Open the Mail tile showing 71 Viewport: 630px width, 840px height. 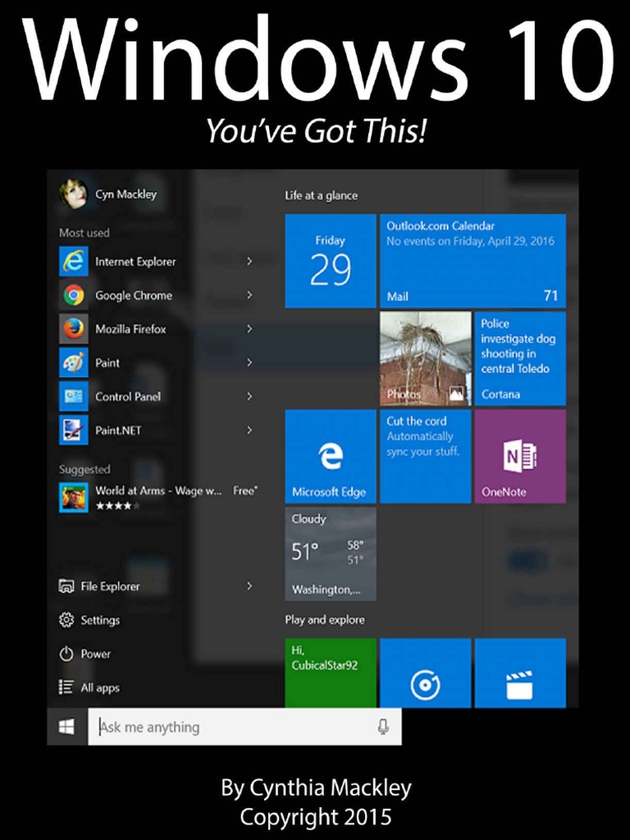tap(473, 261)
